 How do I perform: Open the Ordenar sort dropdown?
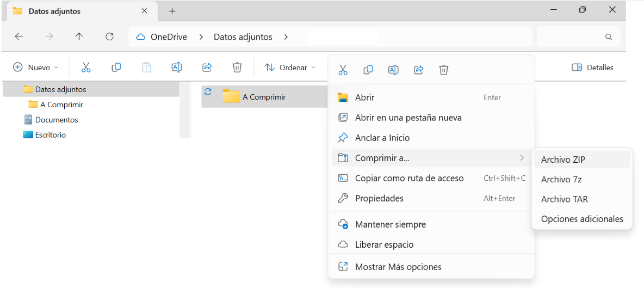click(290, 68)
